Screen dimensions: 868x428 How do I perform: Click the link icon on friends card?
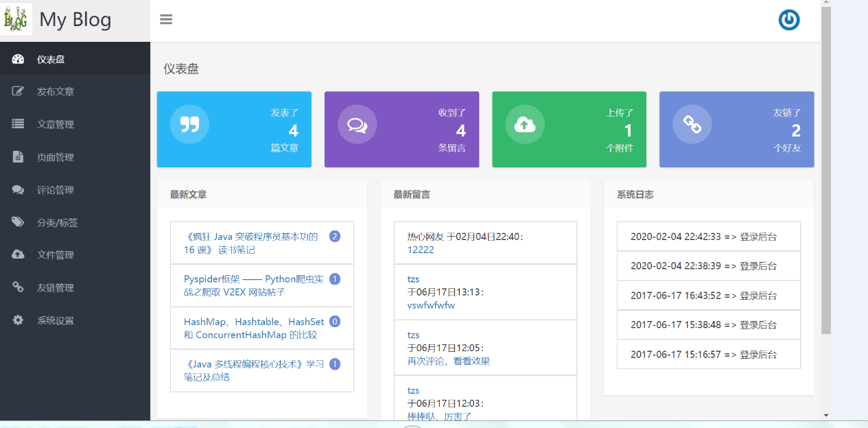pyautogui.click(x=692, y=124)
